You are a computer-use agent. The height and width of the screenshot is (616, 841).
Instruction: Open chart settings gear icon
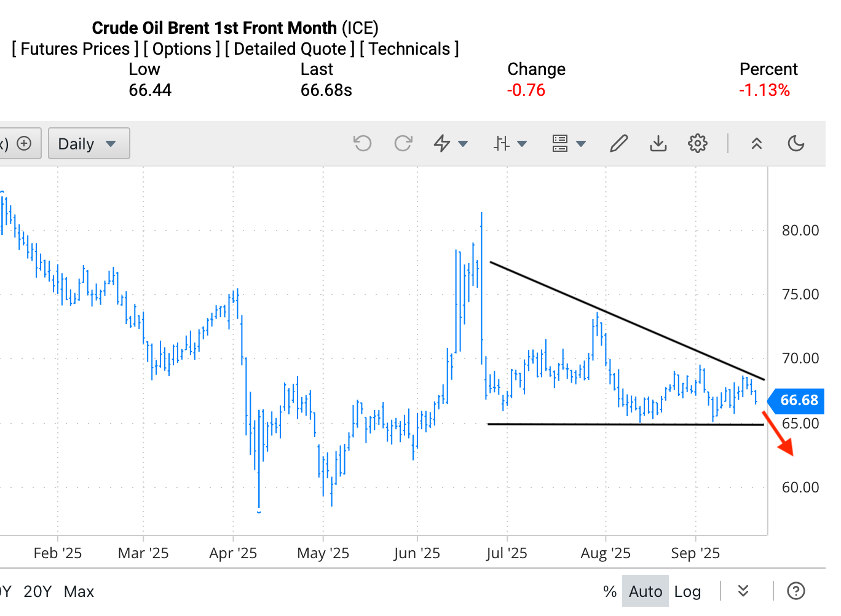pyautogui.click(x=698, y=144)
